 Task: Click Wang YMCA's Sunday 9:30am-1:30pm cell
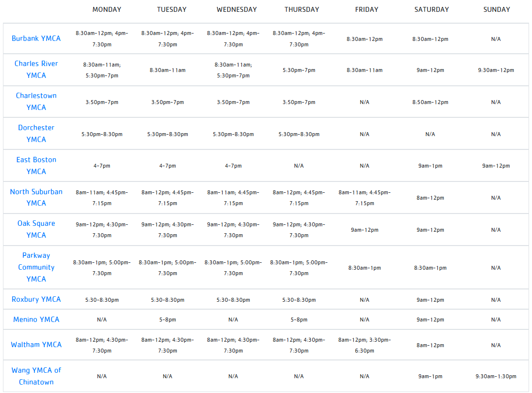point(496,376)
